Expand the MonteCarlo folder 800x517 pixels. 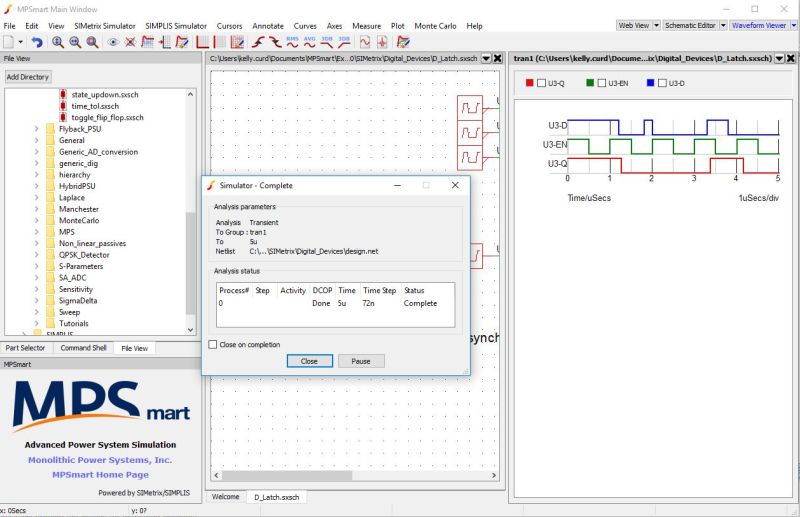[x=37, y=220]
